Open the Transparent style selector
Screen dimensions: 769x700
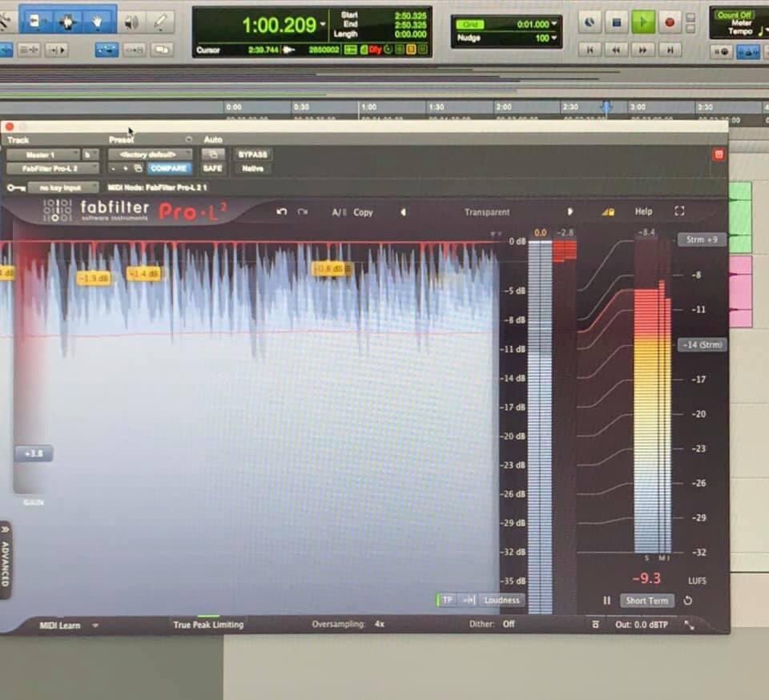coord(487,211)
